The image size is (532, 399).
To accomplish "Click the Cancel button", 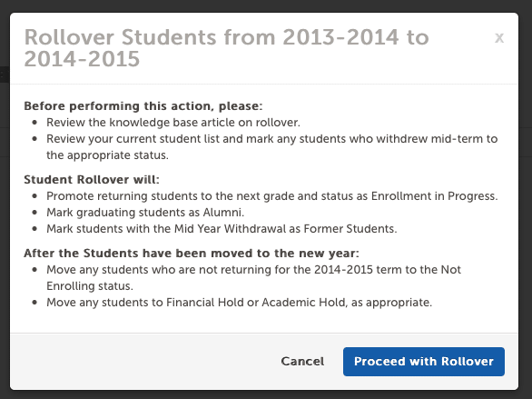I will point(302,362).
